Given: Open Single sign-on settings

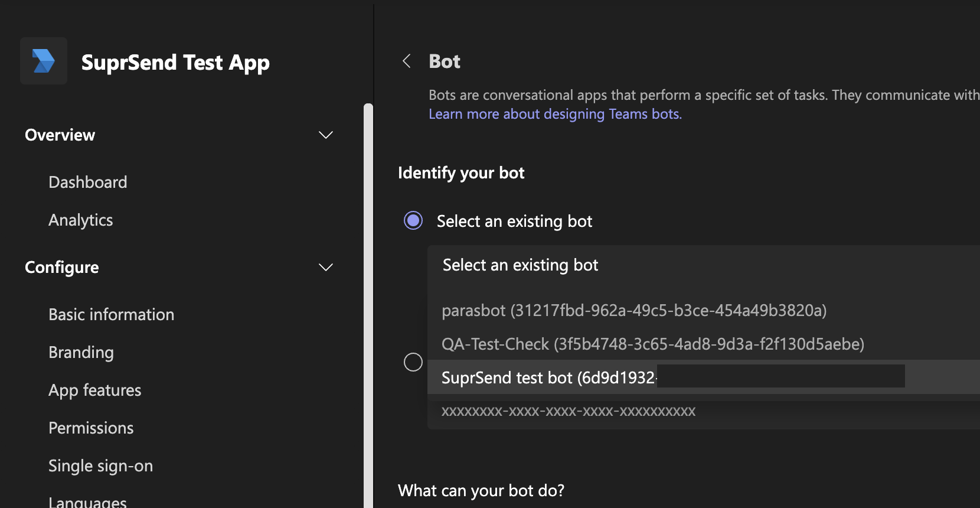Looking at the screenshot, I should [101, 465].
